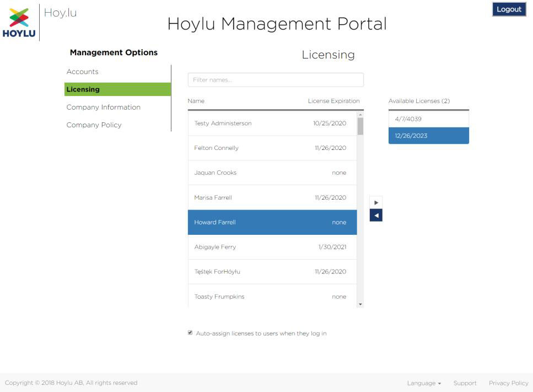
Task: Click the Hoy.lu header link
Action: pyautogui.click(x=60, y=13)
